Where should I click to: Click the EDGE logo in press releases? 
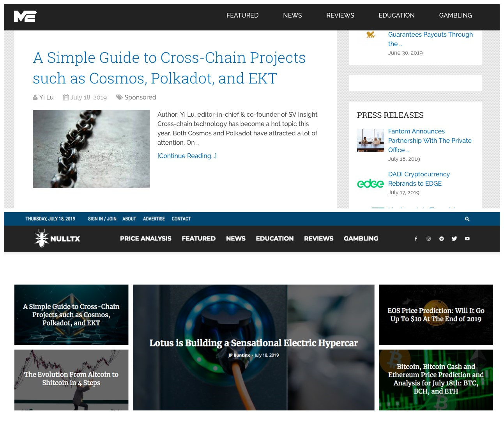tap(370, 183)
